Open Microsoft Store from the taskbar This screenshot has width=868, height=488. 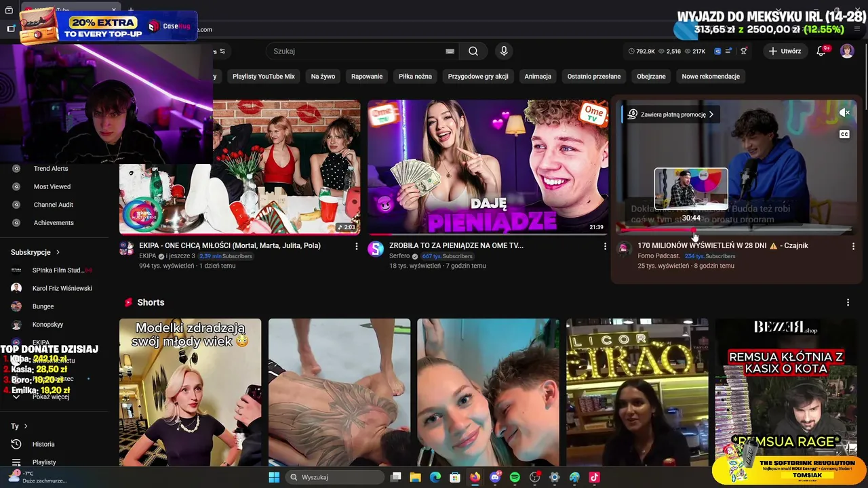click(455, 477)
